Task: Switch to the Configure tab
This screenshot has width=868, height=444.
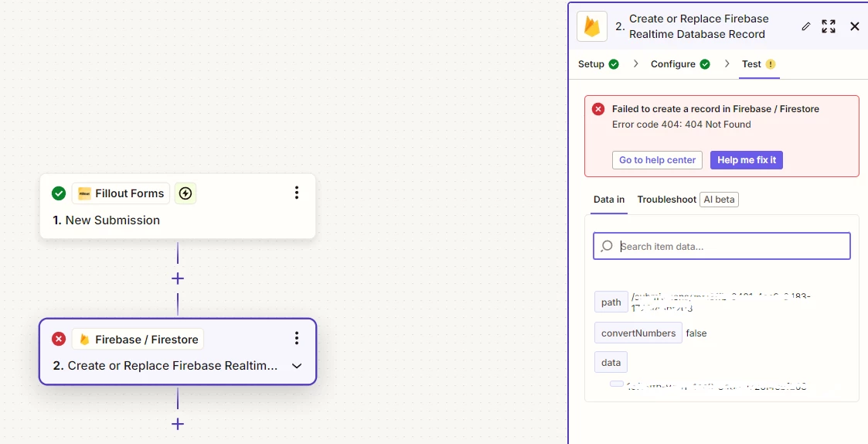Action: pyautogui.click(x=680, y=63)
